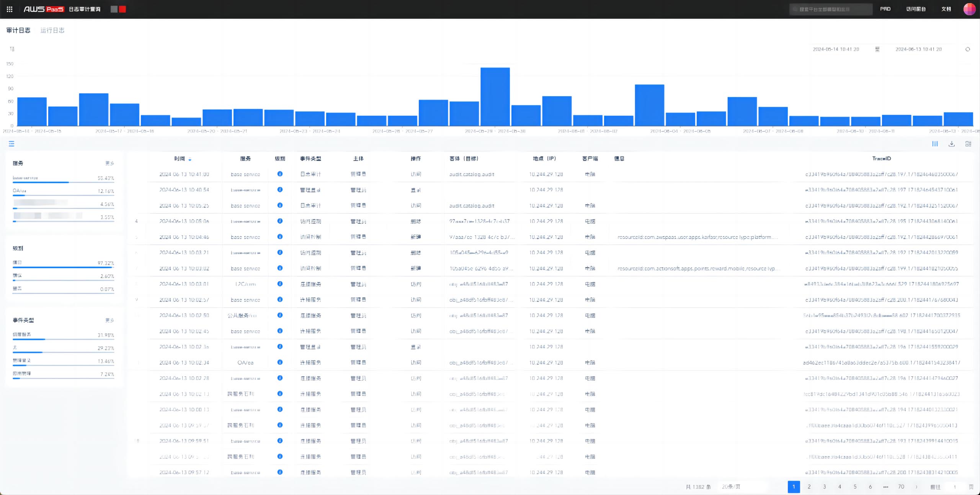Open the user avatar in top bar
This screenshot has width=980, height=495.
coord(969,9)
